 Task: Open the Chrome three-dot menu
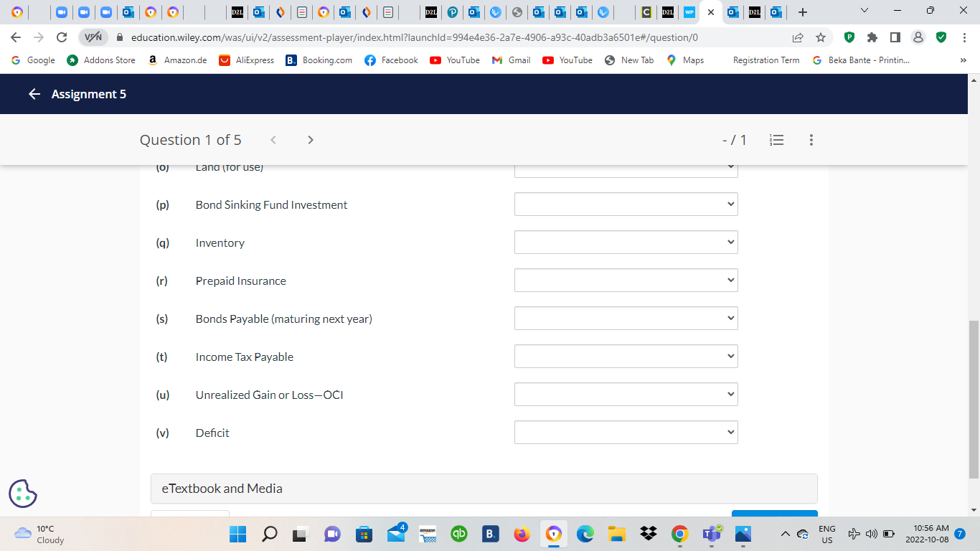click(964, 37)
